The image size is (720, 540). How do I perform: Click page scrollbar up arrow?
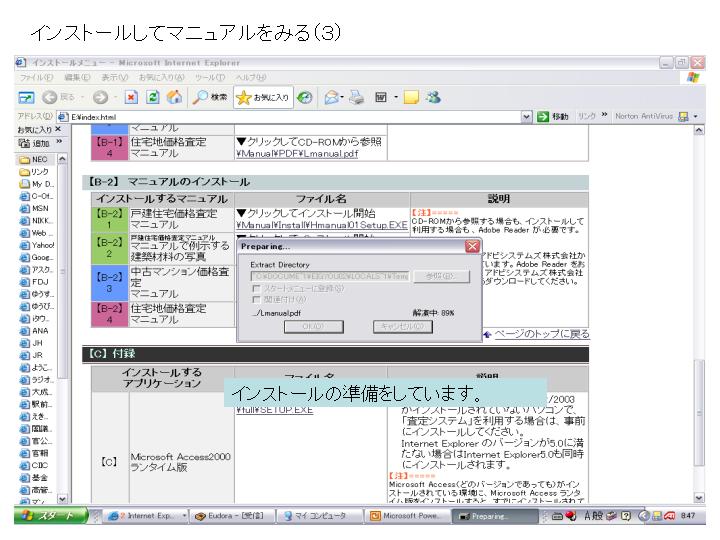[x=699, y=130]
